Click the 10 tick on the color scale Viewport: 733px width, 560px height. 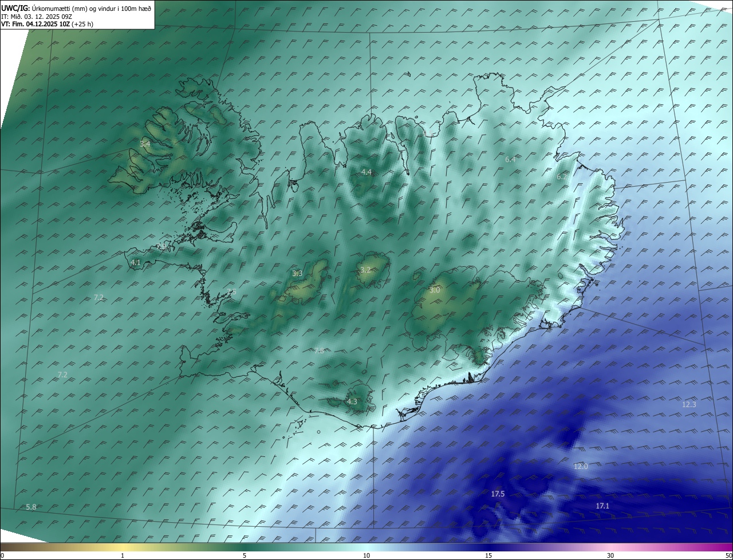366,555
